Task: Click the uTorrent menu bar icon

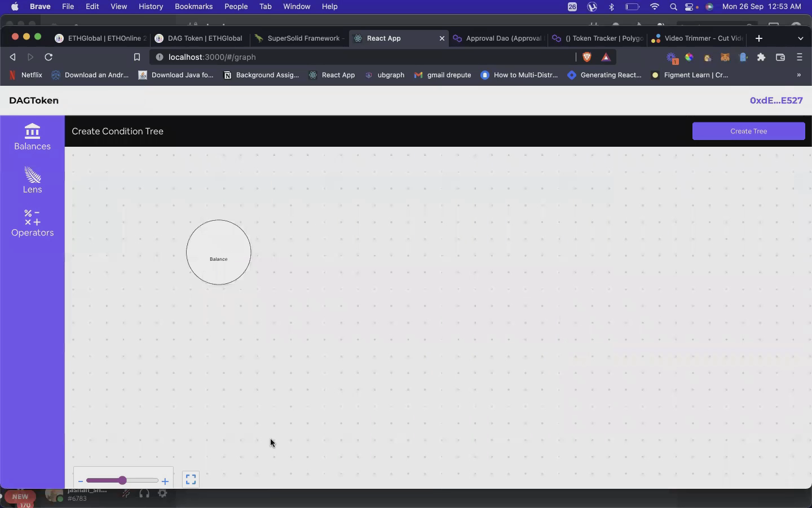Action: (x=592, y=7)
